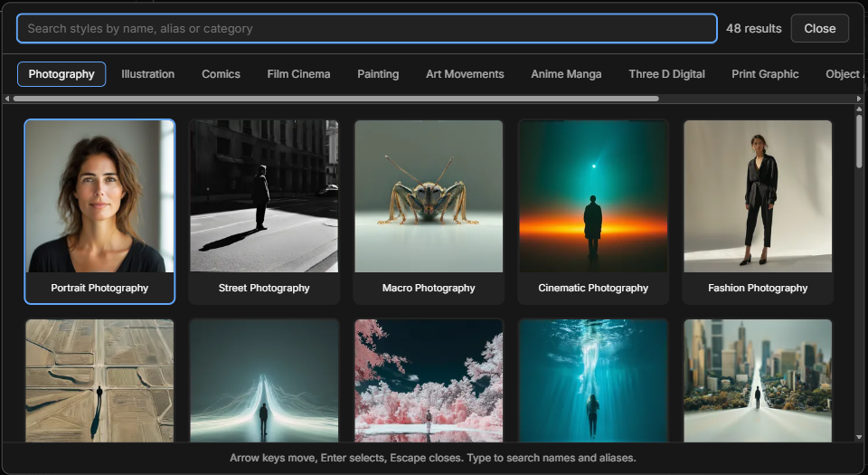Click the style search input field

coord(366,28)
